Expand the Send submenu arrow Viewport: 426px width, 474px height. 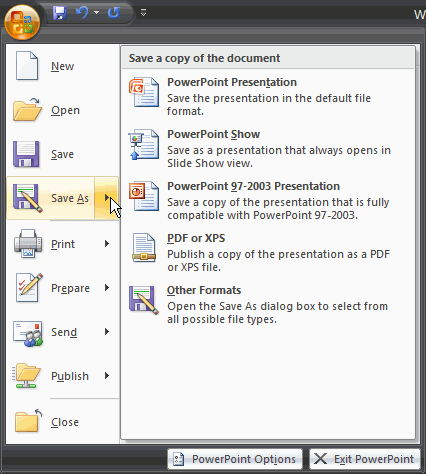pyautogui.click(x=107, y=332)
